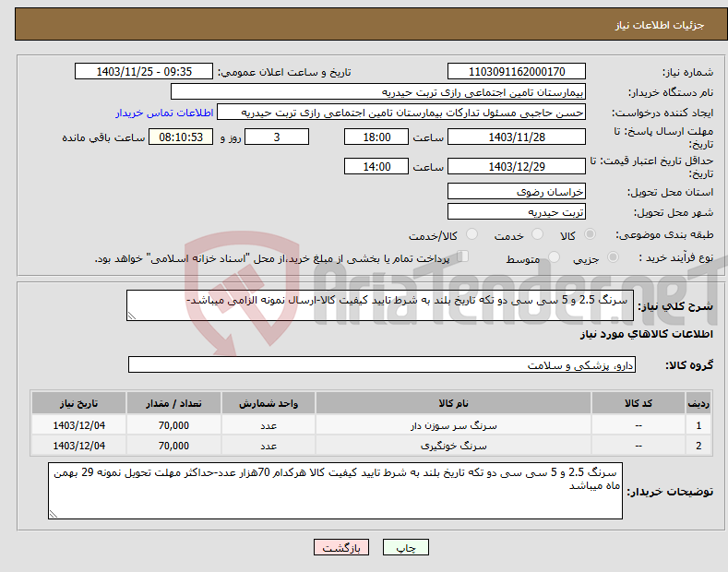Viewport: 728px width, 572px height.
Task: Click the چاپ (print) button
Action: pyautogui.click(x=405, y=547)
